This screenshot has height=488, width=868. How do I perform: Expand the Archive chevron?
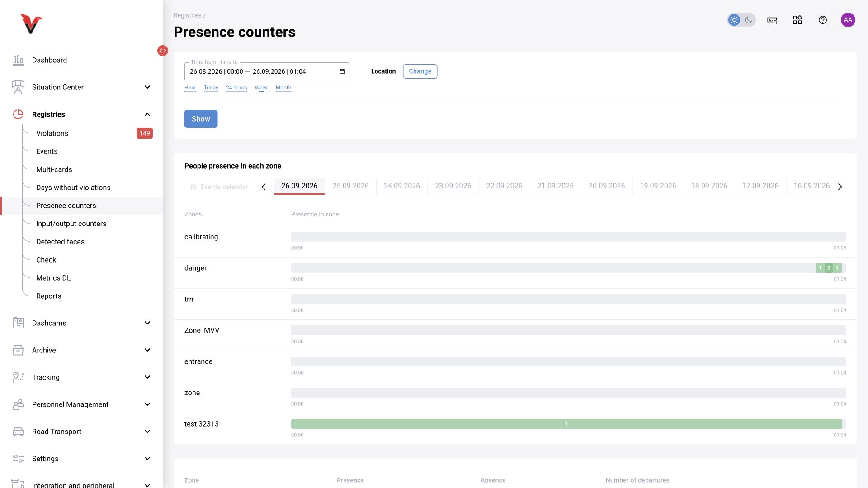[147, 350]
